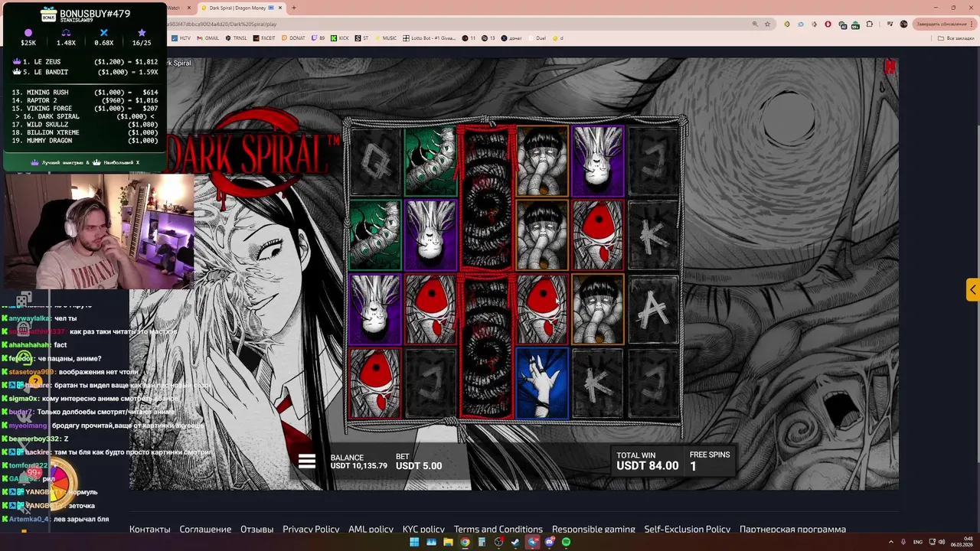Viewport: 980px width, 551px height.
Task: Select the MUMMY DRAGON row in overlay
Action: (x=86, y=141)
